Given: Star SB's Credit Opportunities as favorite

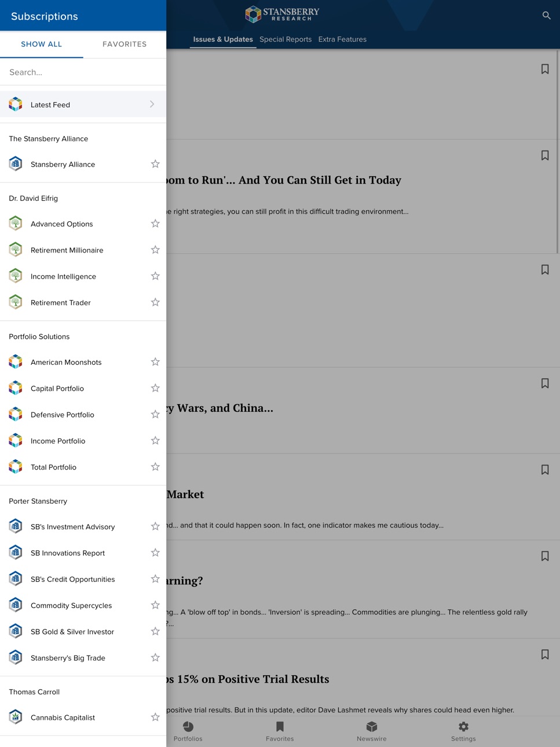Looking at the screenshot, I should (x=155, y=579).
